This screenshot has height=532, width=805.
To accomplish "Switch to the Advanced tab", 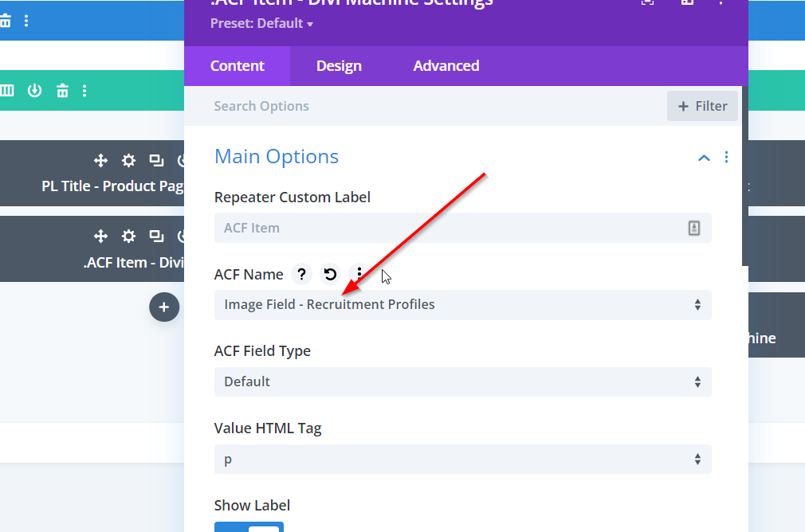I will tap(446, 66).
